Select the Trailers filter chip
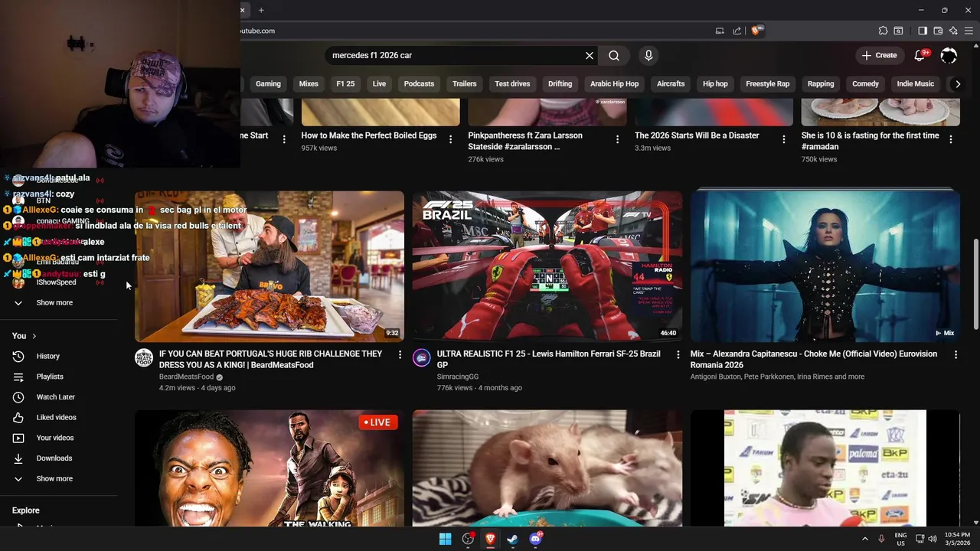The height and width of the screenshot is (551, 980). tap(464, 83)
